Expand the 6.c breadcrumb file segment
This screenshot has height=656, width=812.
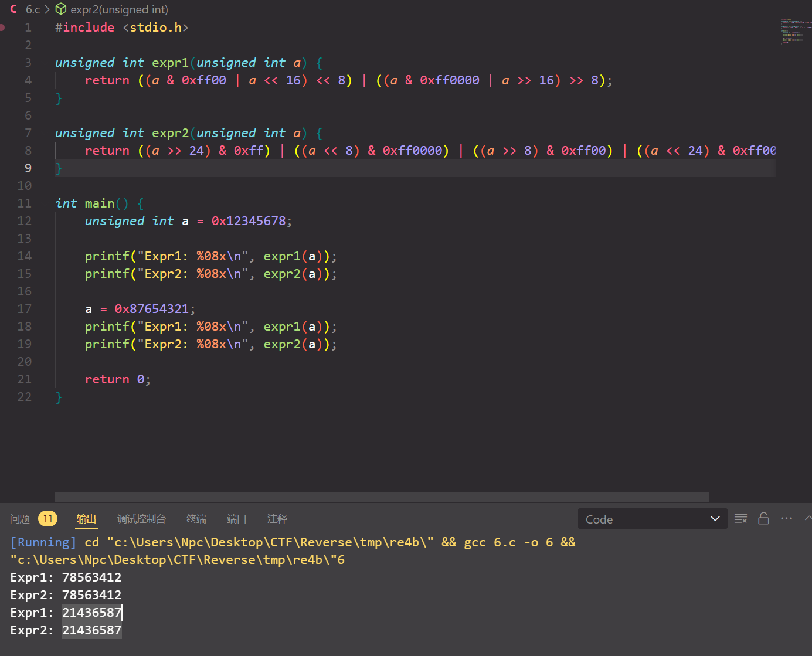(33, 9)
